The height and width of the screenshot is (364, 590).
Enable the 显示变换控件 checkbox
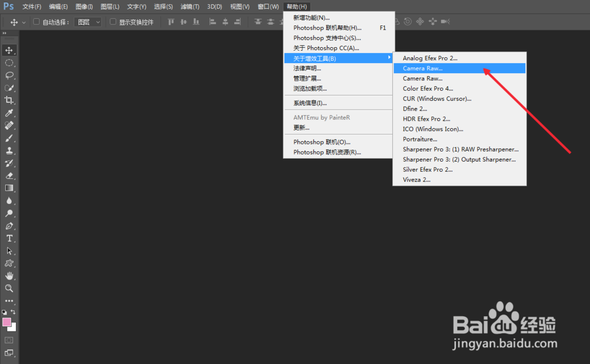coord(113,22)
